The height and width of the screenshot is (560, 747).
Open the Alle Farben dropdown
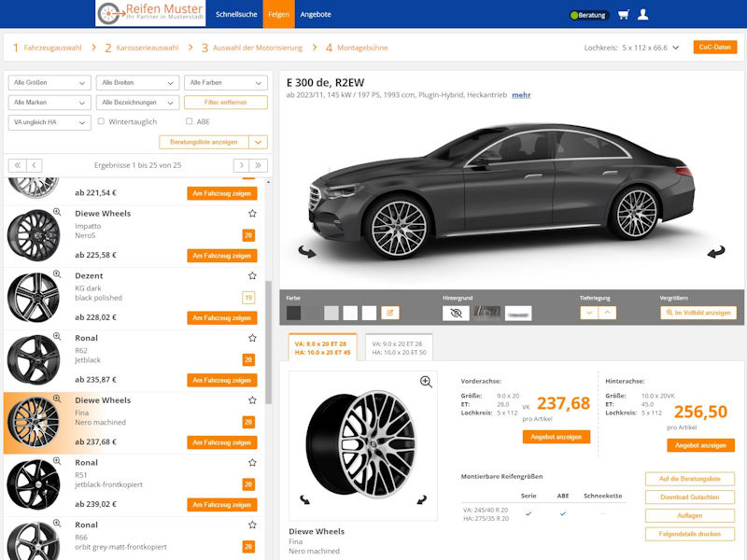click(x=226, y=83)
